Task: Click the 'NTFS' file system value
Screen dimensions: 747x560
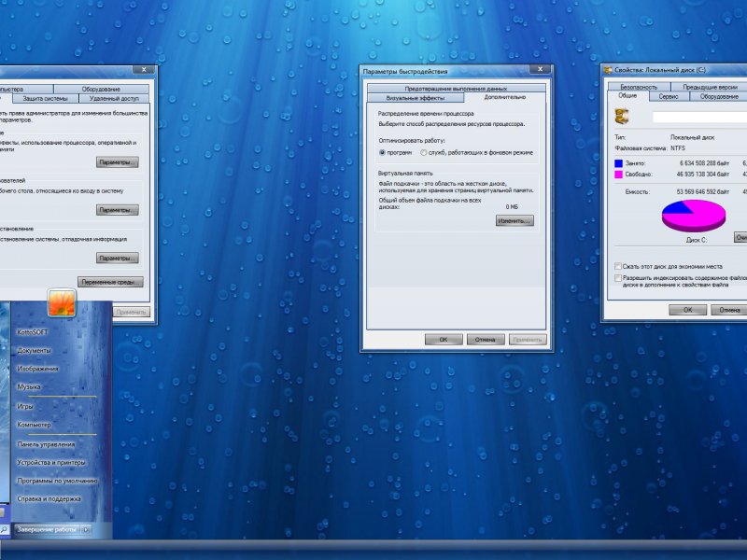Action: [x=678, y=148]
